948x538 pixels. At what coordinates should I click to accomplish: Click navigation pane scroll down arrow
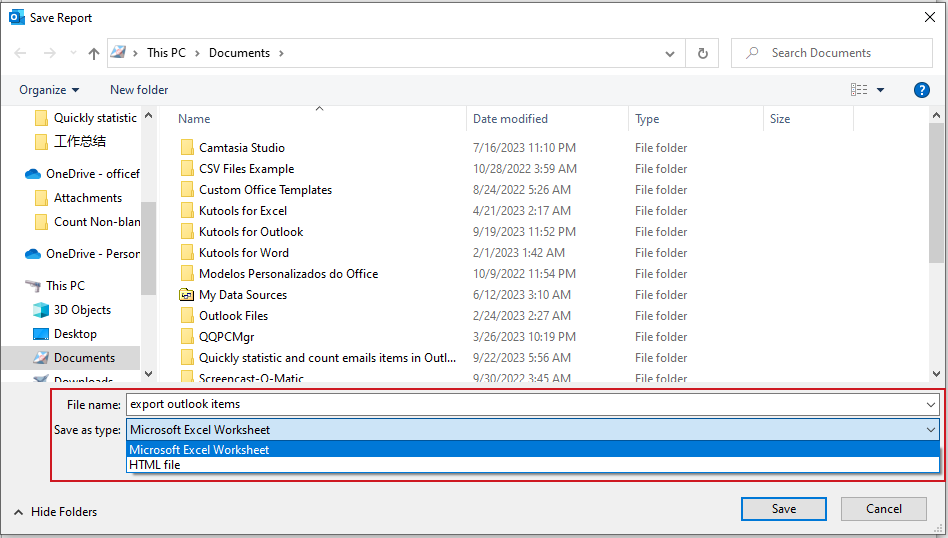(149, 374)
